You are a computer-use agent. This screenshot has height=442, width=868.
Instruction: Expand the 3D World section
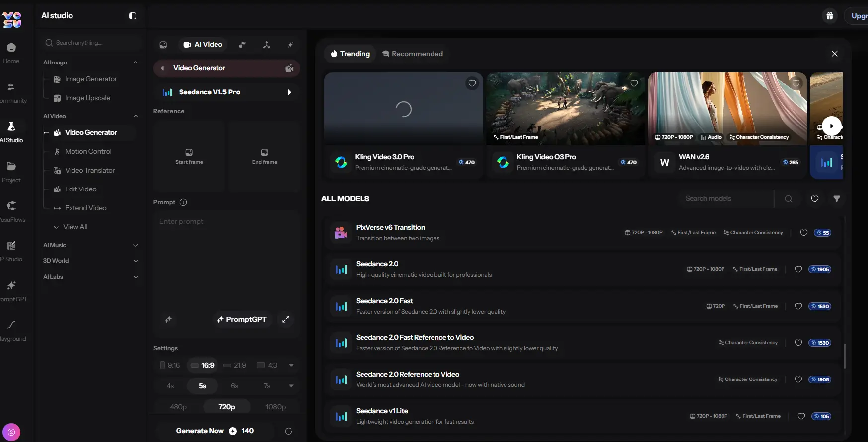pos(136,261)
